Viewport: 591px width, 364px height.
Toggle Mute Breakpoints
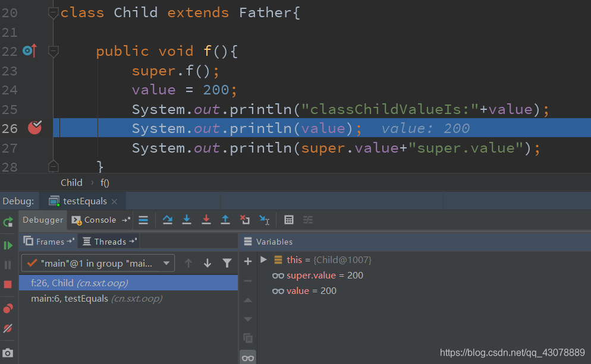(x=8, y=328)
